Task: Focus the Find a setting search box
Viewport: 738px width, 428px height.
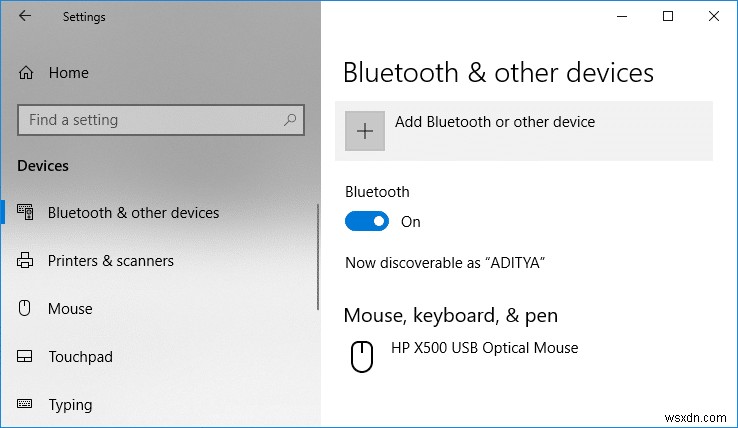Action: point(150,120)
